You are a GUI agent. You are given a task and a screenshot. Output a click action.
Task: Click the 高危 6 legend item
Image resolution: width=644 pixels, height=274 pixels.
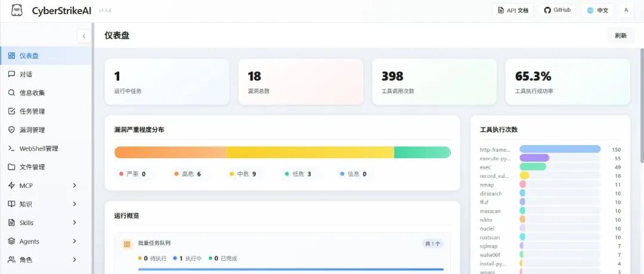pyautogui.click(x=187, y=174)
